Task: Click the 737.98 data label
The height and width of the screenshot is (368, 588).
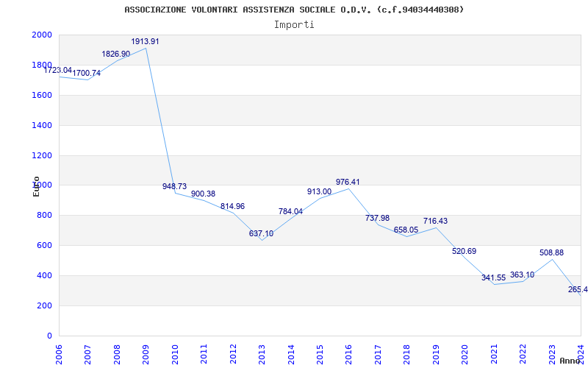Action: pos(378,218)
